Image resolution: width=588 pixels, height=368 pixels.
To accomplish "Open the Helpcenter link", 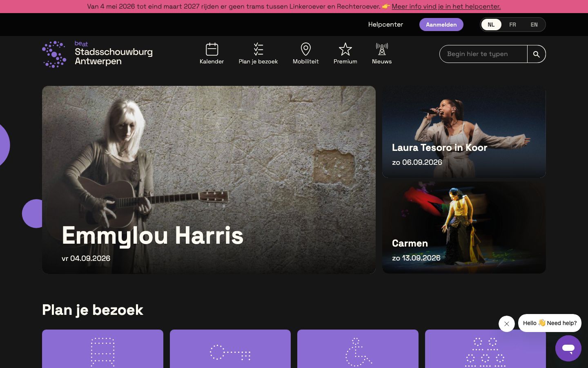I will tap(385, 25).
